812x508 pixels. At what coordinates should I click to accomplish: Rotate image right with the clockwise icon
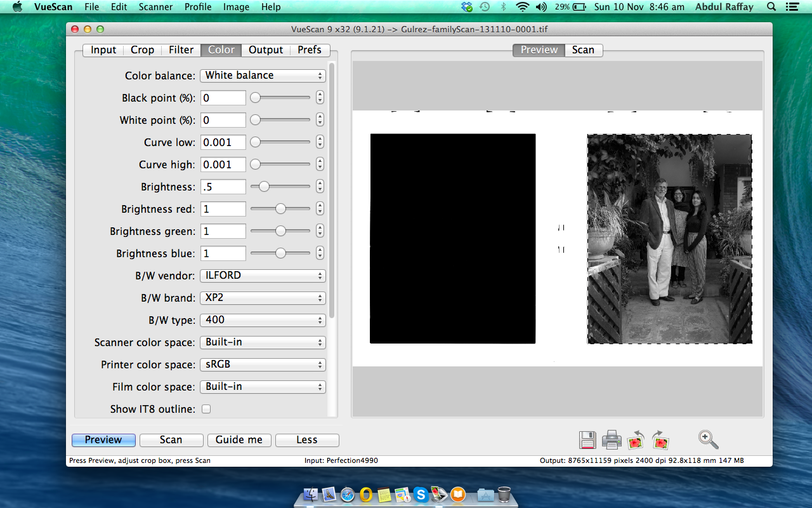tap(660, 439)
